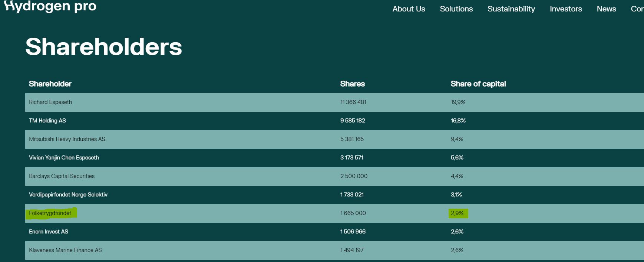Go to the Solutions page
The width and height of the screenshot is (644, 262).
point(456,9)
